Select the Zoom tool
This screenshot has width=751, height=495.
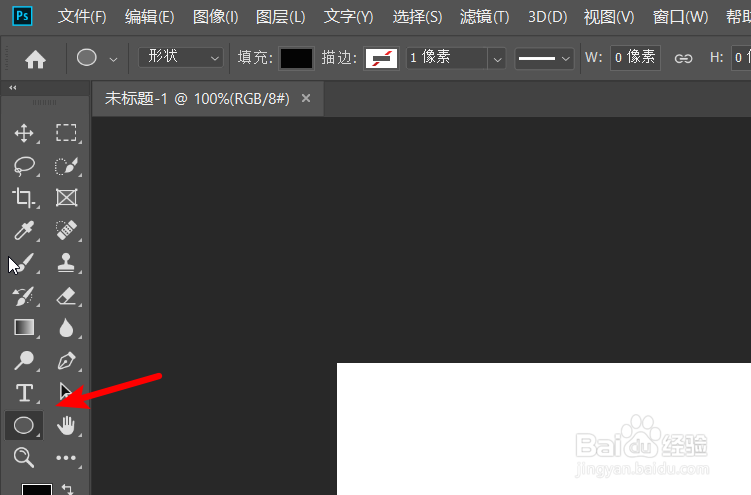click(x=24, y=457)
